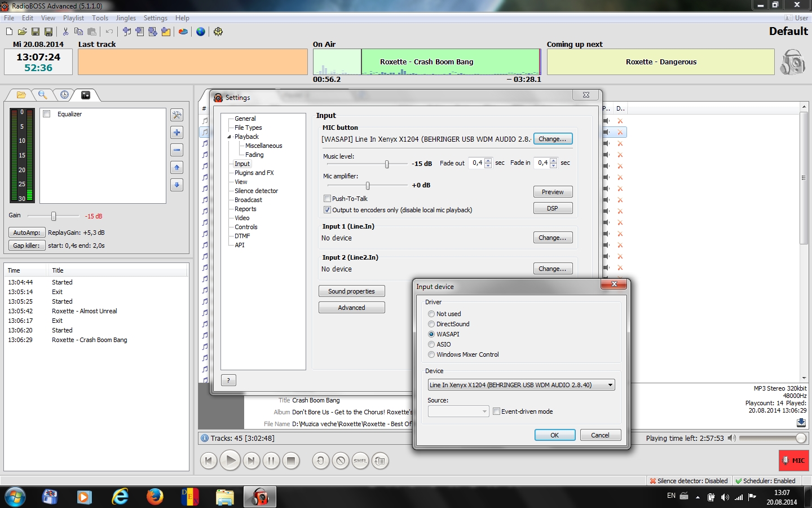Click the minus remove effect icon
812x508 pixels.
[177, 150]
